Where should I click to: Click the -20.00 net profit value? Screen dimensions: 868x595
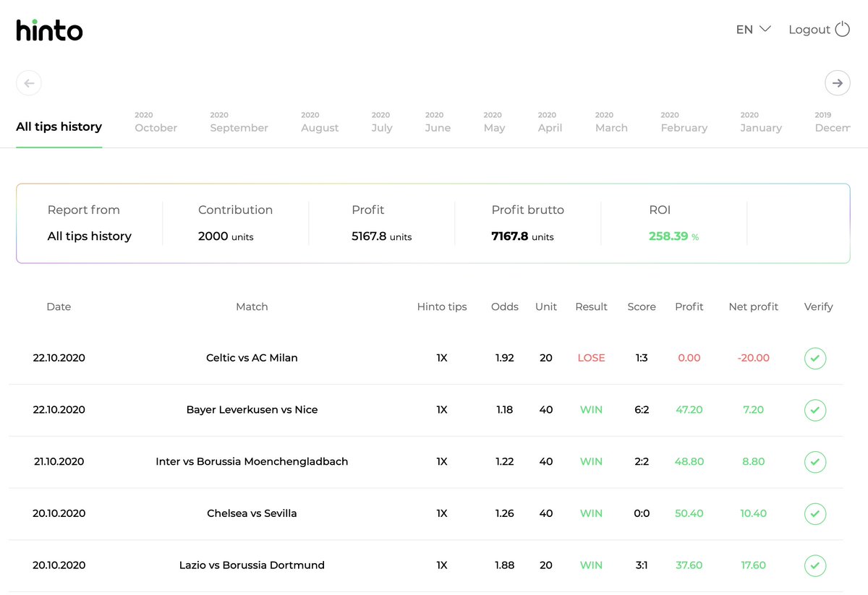click(x=754, y=358)
